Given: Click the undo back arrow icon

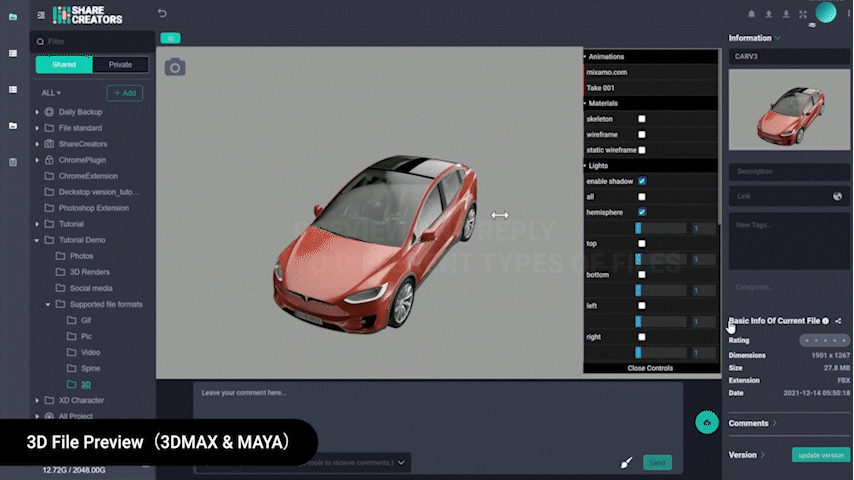Looking at the screenshot, I should tap(162, 13).
